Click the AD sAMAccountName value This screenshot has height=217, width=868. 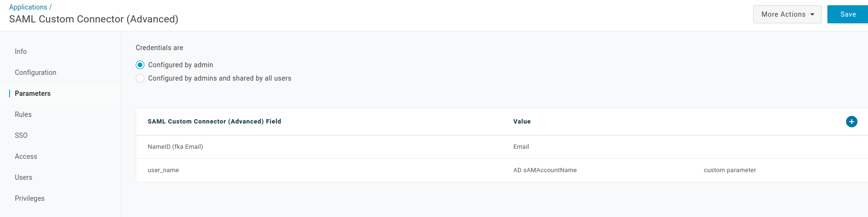pyautogui.click(x=545, y=170)
